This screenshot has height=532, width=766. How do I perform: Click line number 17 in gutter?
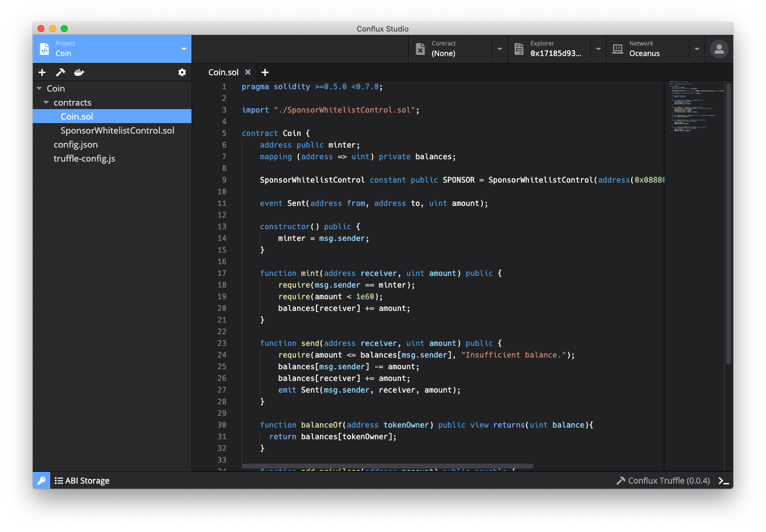pyautogui.click(x=222, y=273)
